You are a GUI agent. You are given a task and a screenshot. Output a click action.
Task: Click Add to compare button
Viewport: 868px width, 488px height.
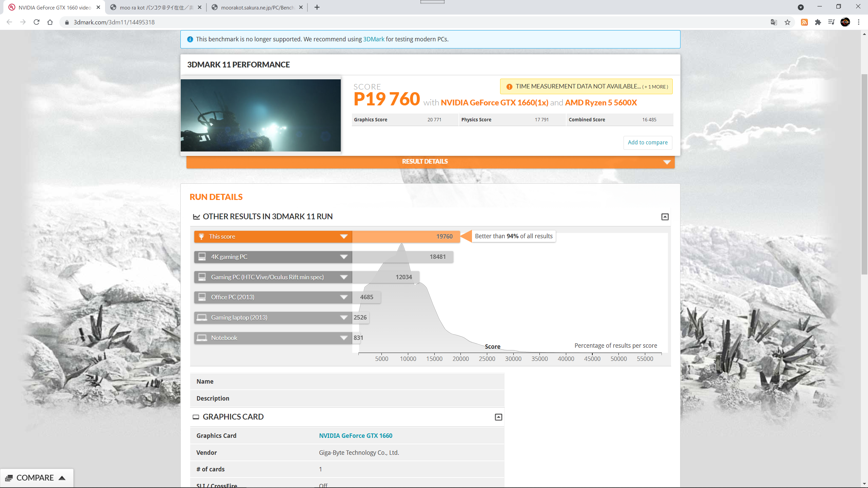coord(648,142)
